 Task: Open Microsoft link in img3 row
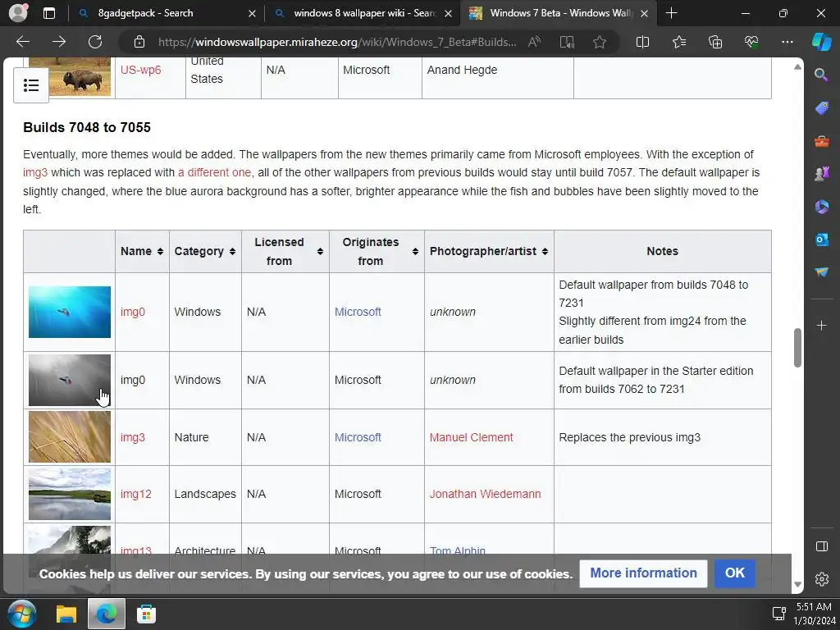[358, 437]
